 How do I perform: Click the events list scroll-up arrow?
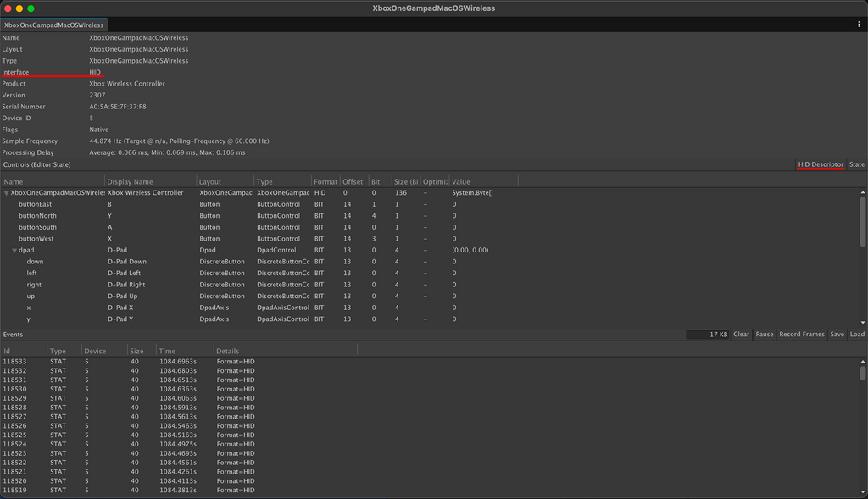(862, 361)
